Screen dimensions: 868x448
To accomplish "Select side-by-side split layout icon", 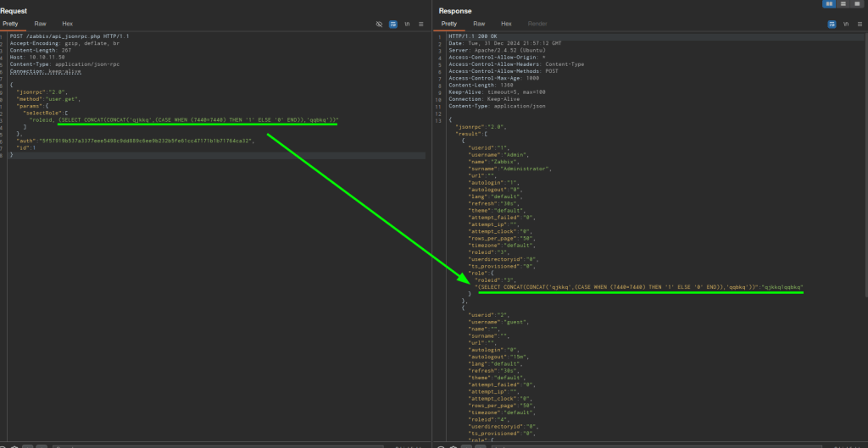I will 829,4.
